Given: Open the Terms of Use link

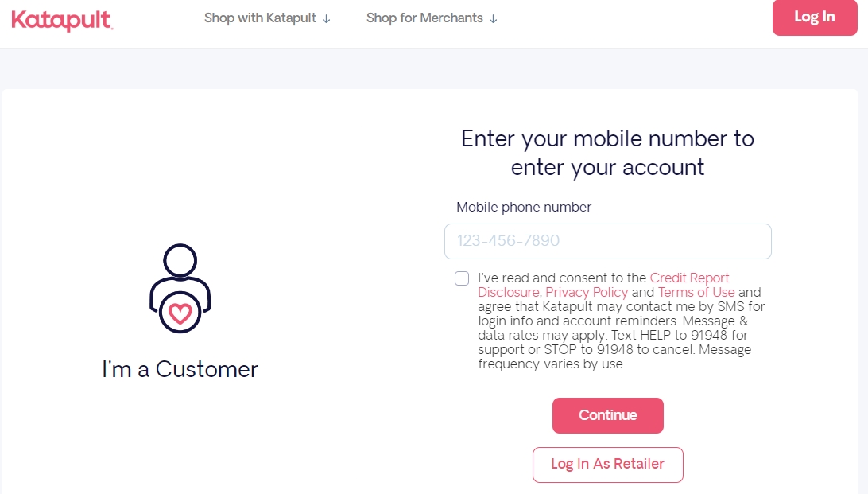Looking at the screenshot, I should point(696,293).
